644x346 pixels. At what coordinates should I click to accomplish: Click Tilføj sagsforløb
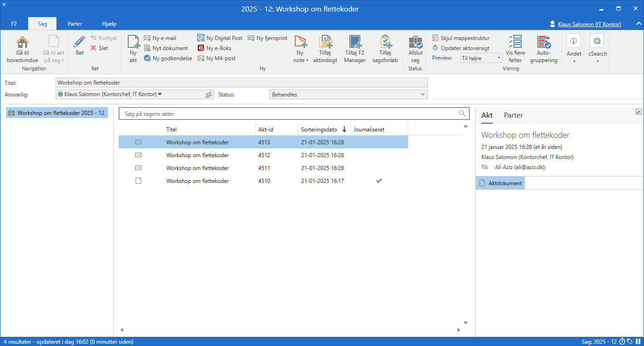tap(385, 49)
